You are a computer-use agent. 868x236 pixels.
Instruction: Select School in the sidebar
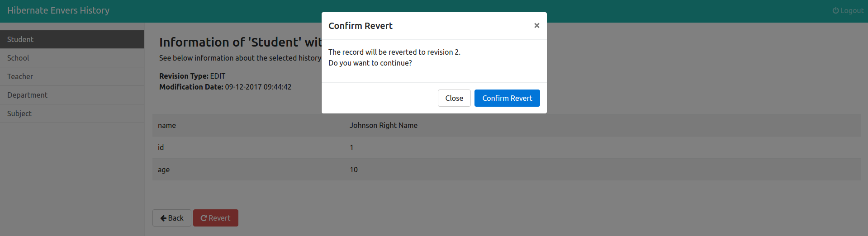72,58
